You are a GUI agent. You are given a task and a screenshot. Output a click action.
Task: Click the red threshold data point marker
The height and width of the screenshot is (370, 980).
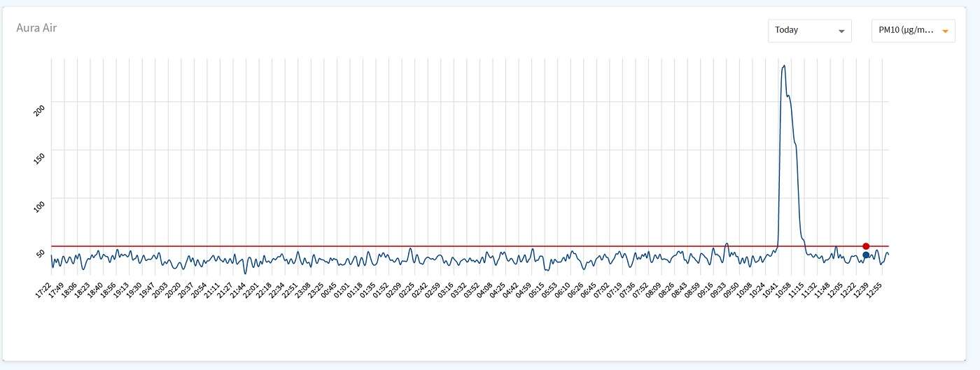866,246
